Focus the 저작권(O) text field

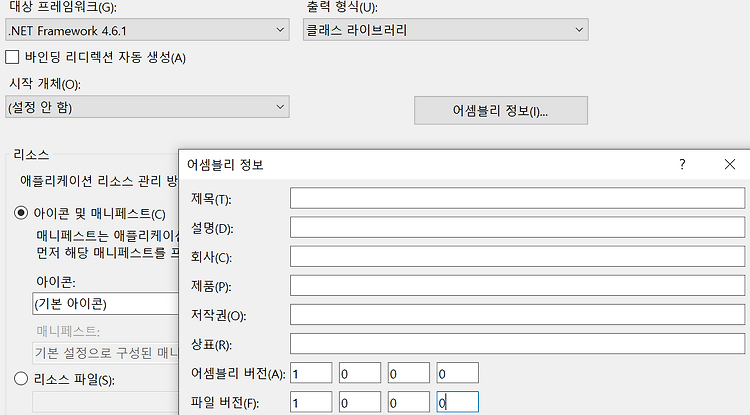point(518,315)
